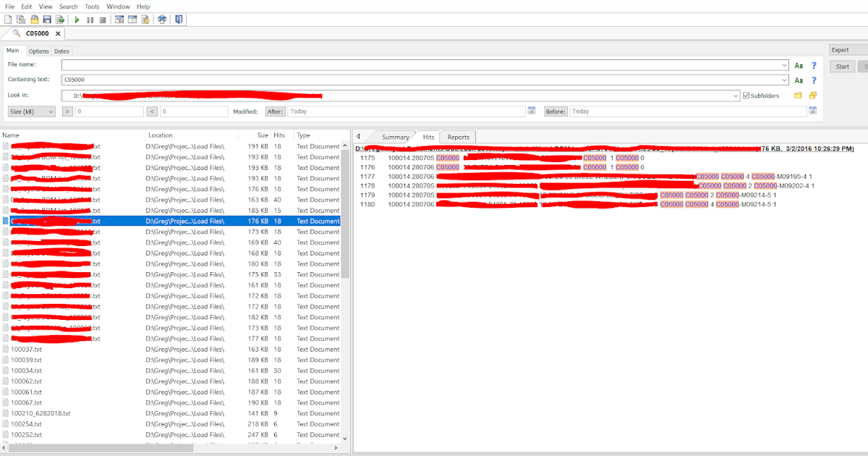Toggle the Before: modified date filter
This screenshot has width=868, height=456.
(556, 111)
